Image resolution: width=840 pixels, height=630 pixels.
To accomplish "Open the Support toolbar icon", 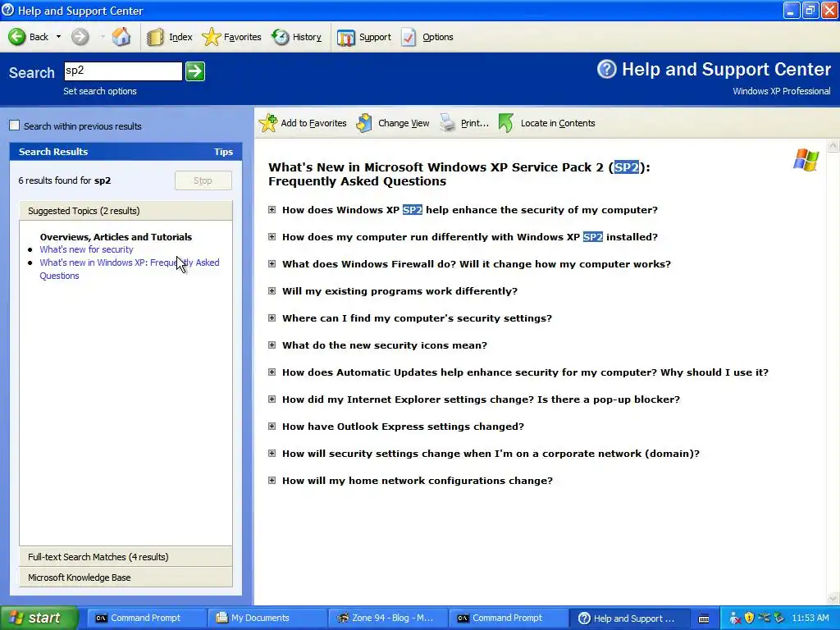I will click(x=346, y=37).
